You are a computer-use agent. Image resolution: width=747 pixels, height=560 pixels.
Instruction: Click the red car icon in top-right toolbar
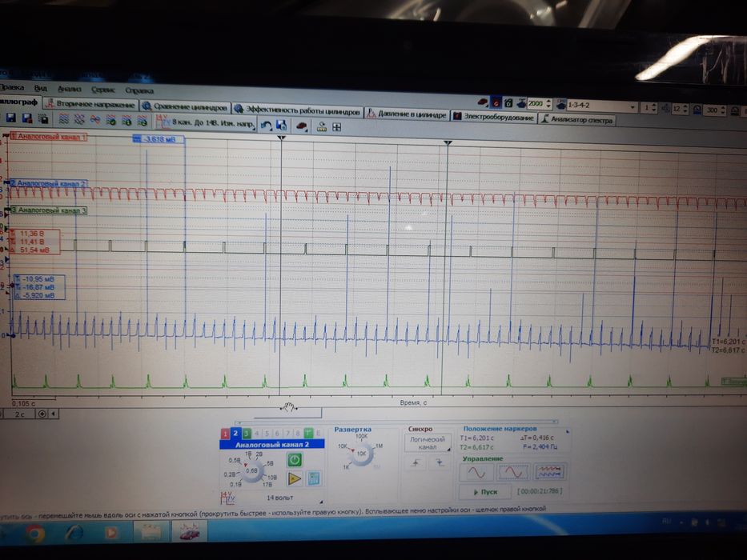[x=483, y=102]
